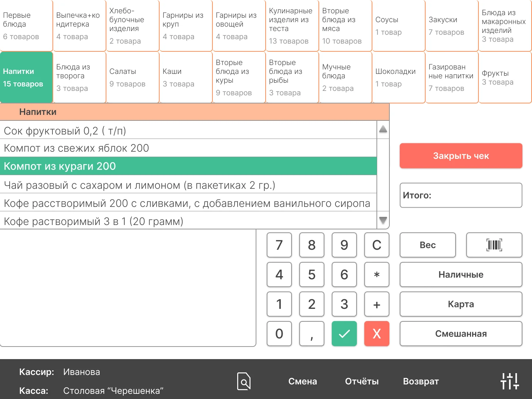Tap the plus key
Image resolution: width=532 pixels, height=399 pixels.
(x=377, y=304)
